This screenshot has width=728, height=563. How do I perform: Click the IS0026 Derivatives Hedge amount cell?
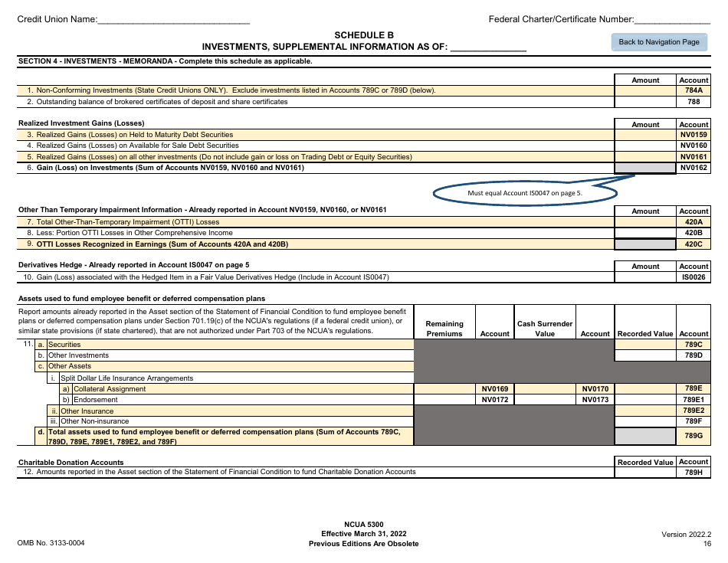click(x=644, y=277)
